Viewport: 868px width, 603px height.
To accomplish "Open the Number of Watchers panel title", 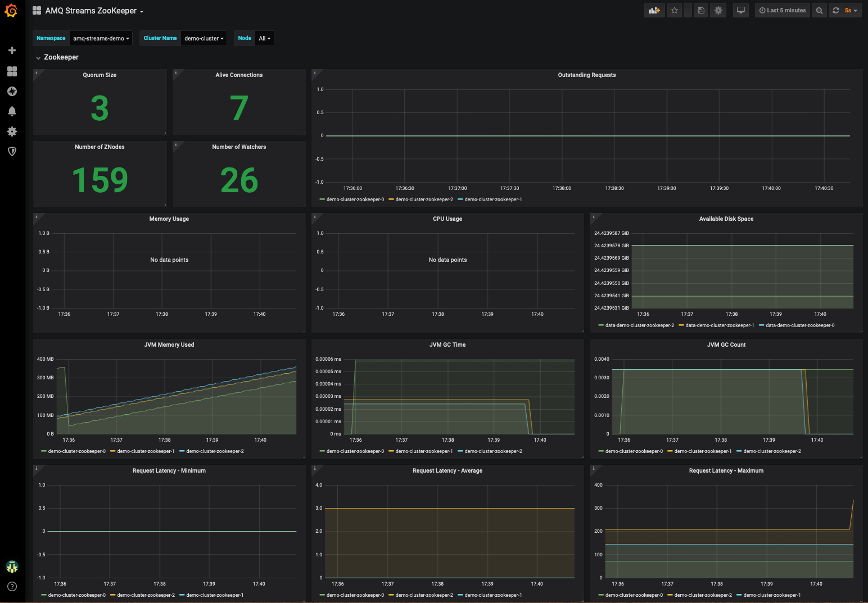I will (239, 147).
